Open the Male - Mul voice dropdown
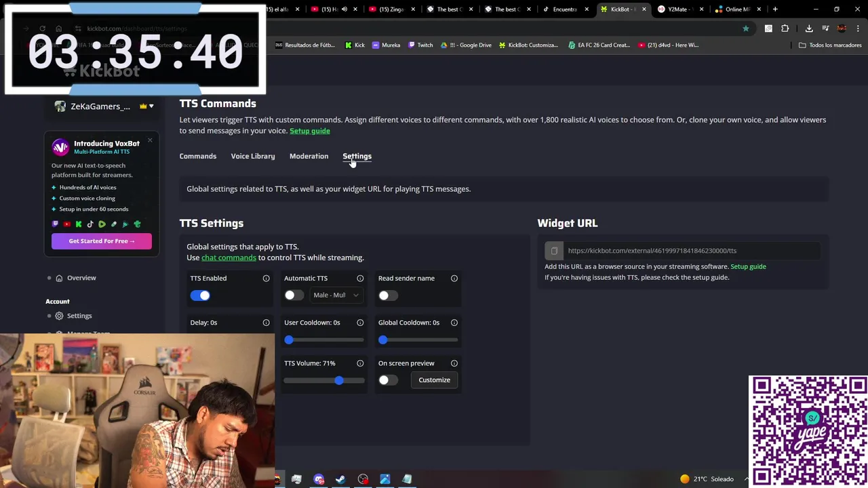The image size is (868, 488). (336, 296)
